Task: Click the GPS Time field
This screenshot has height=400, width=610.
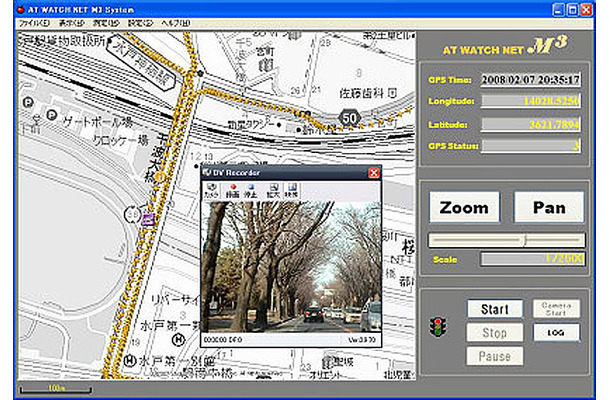Action: tap(531, 80)
